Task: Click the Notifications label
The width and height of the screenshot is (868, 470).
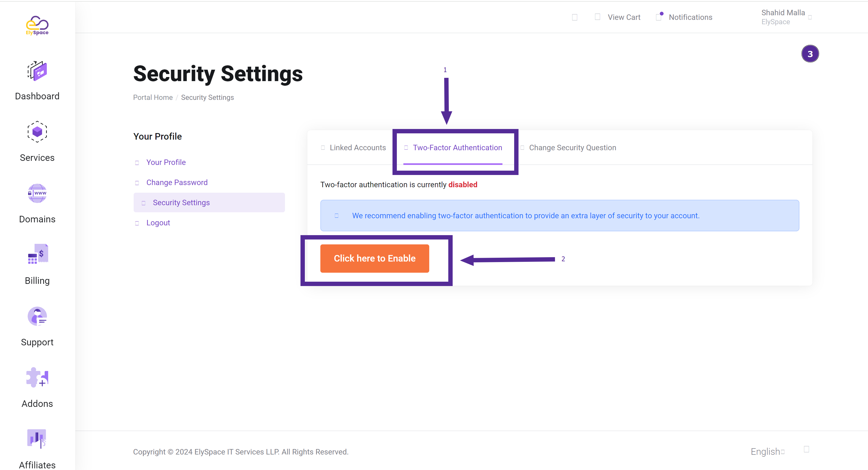Action: [x=691, y=17]
